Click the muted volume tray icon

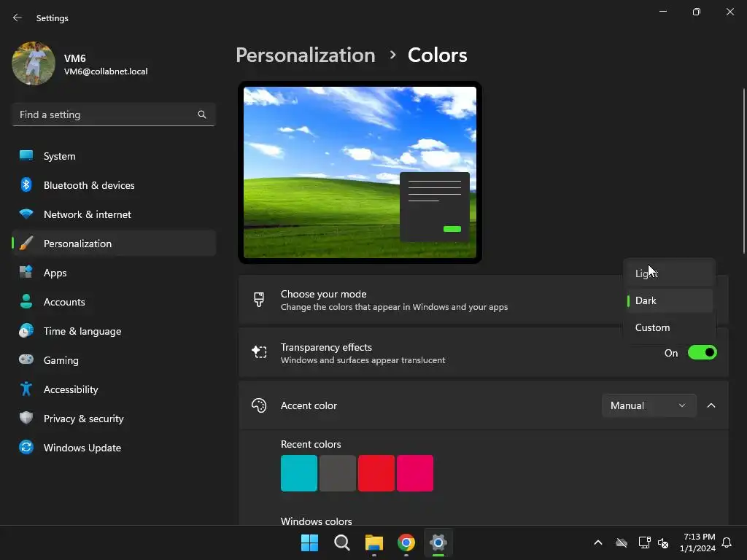click(663, 542)
